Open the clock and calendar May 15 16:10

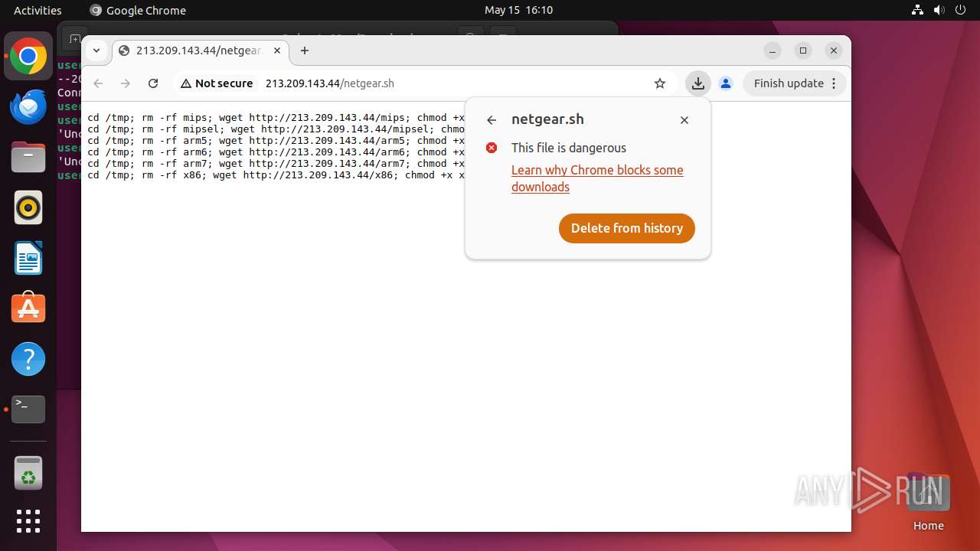coord(518,10)
